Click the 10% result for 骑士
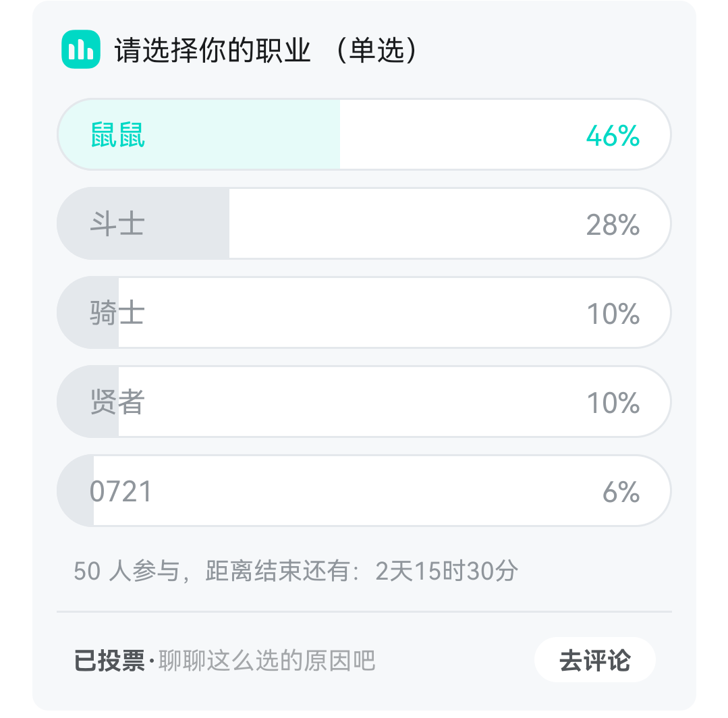728x718 pixels. point(613,314)
